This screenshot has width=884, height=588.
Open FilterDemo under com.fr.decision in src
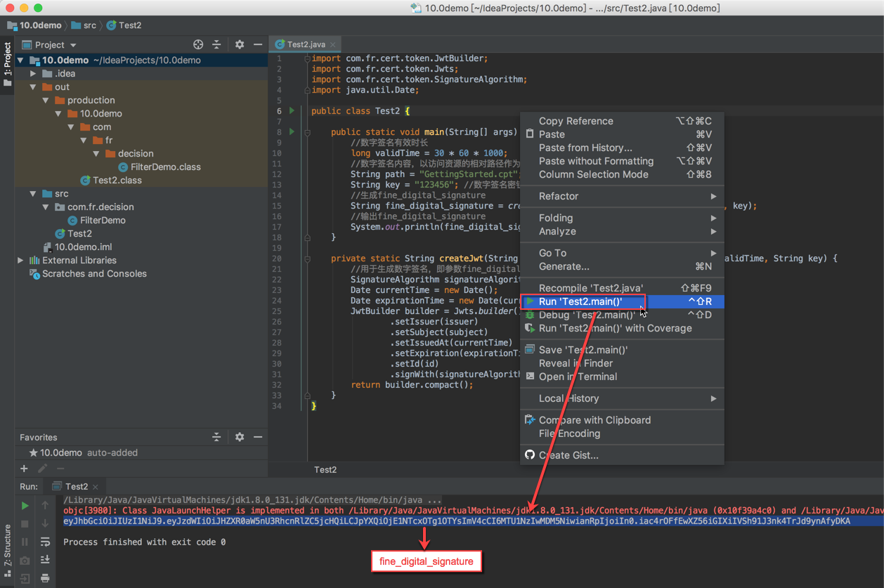(x=103, y=220)
